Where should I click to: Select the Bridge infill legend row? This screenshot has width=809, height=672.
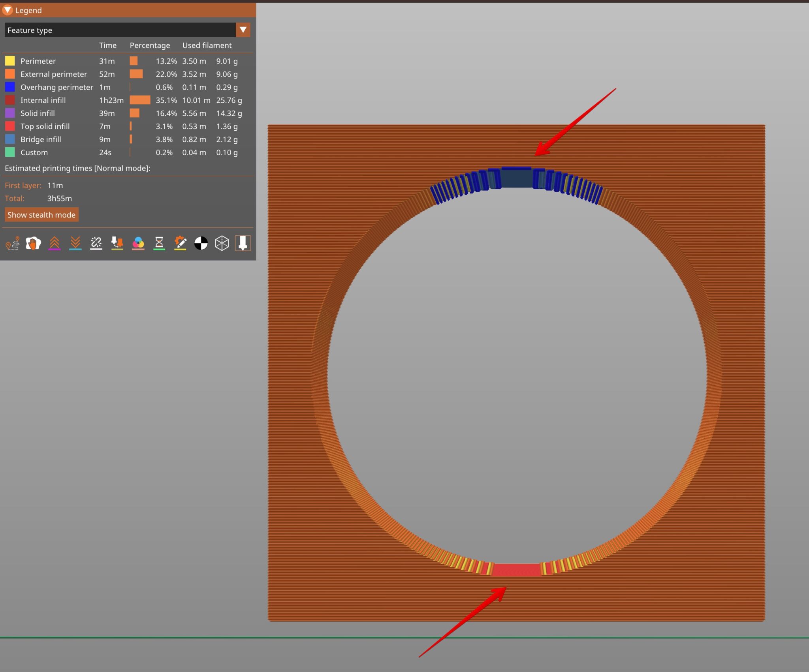[x=127, y=139]
